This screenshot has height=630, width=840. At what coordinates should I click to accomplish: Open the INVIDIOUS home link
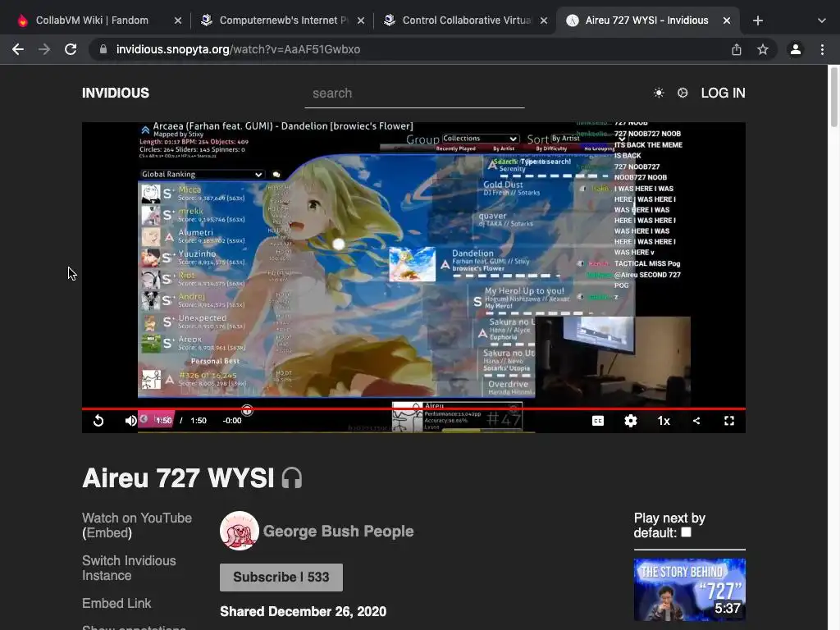(x=116, y=93)
